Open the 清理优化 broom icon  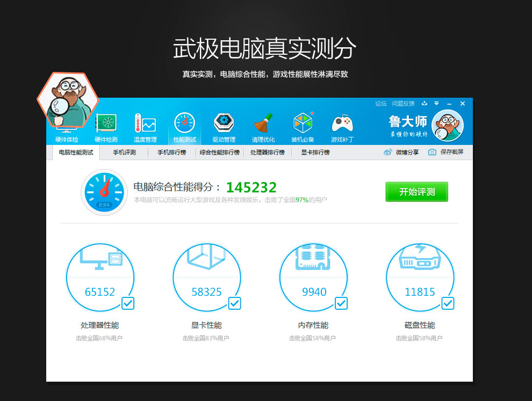(263, 123)
